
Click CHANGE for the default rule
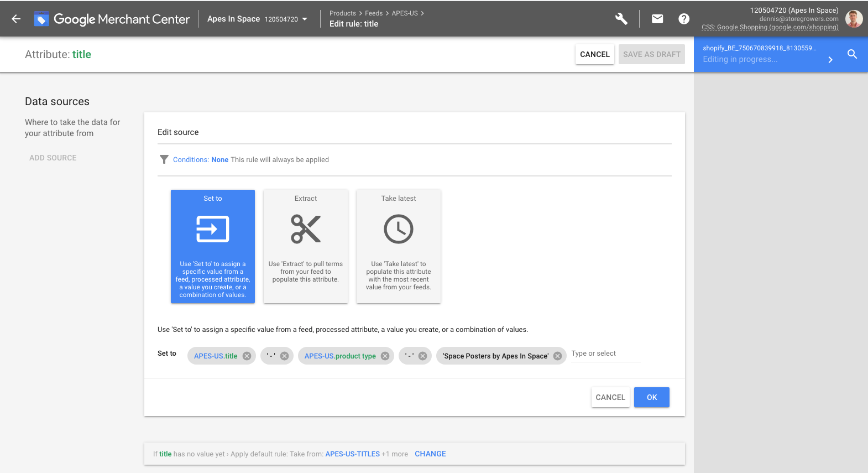(x=430, y=454)
